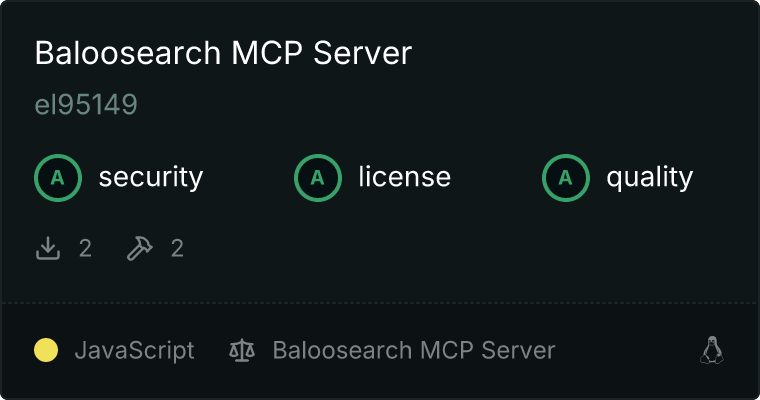Click the footer Baloosearch MCP Server license text
Image resolution: width=760 pixels, height=400 pixels.
[x=414, y=351]
